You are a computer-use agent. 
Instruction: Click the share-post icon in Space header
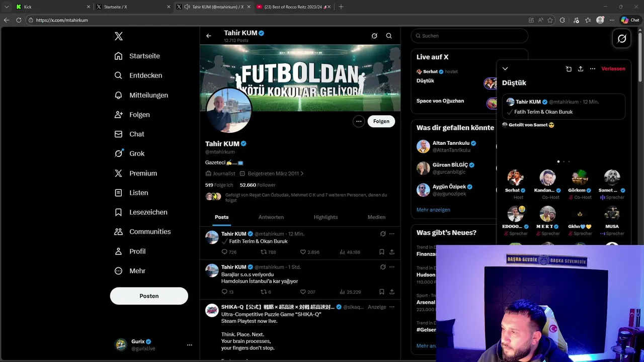(569, 69)
